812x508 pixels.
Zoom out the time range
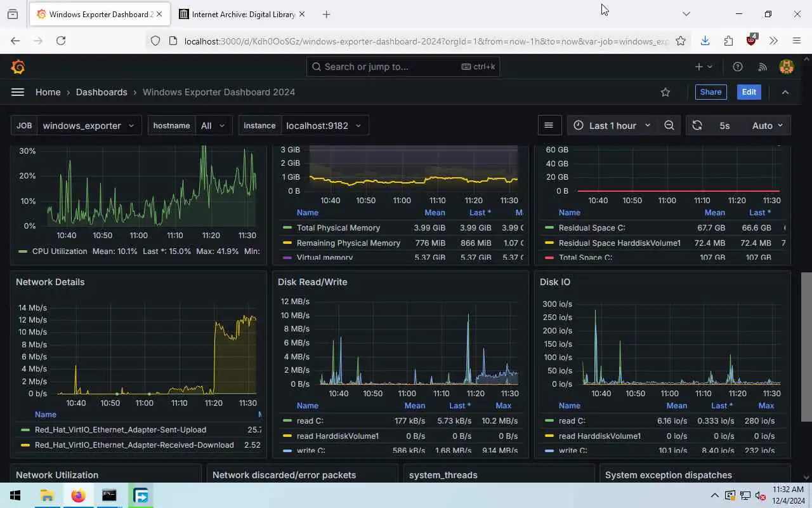(669, 126)
